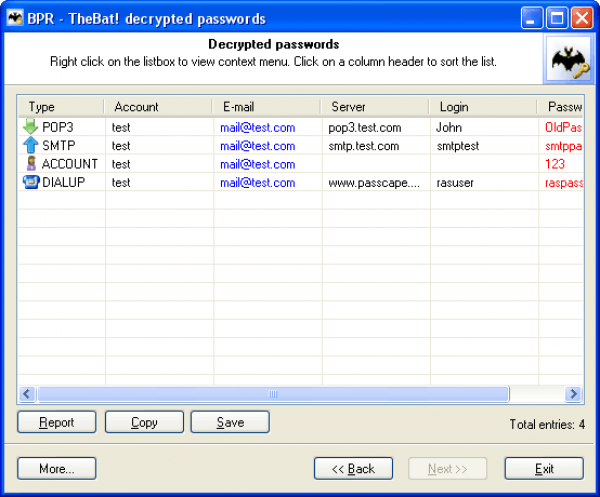
Task: Click the red 123 password cell
Action: [x=554, y=164]
